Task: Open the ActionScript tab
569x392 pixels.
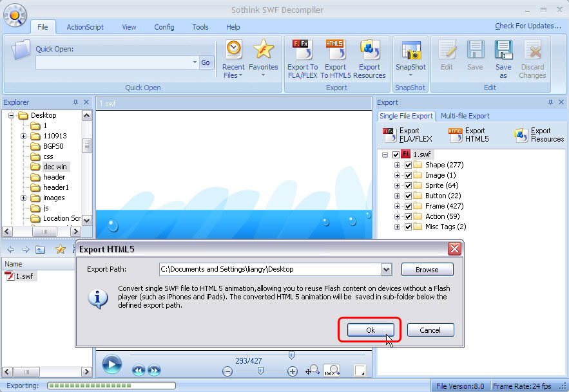Action: coord(85,27)
